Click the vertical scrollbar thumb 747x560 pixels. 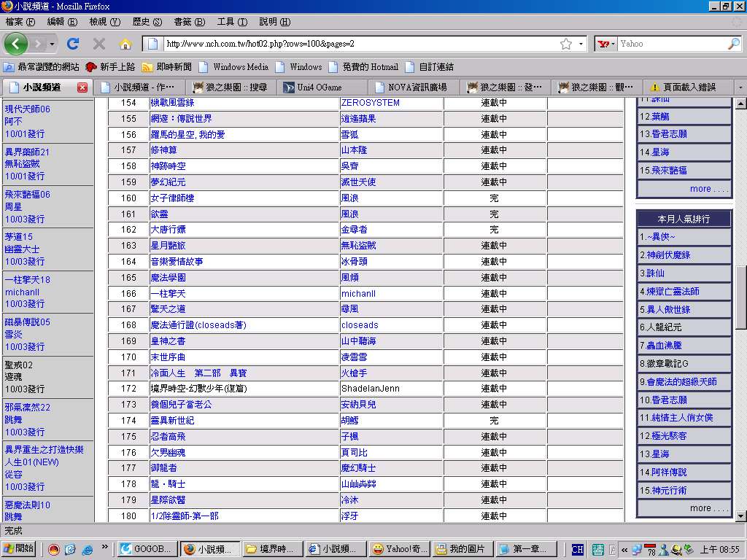pos(740,297)
